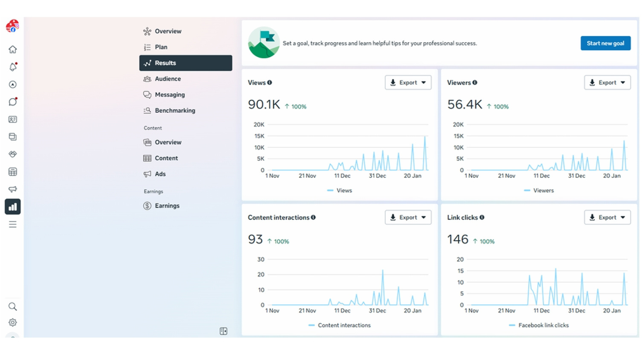Expand the Viewers Export dropdown
Viewport: 644px width, 361px height.
[x=607, y=82]
